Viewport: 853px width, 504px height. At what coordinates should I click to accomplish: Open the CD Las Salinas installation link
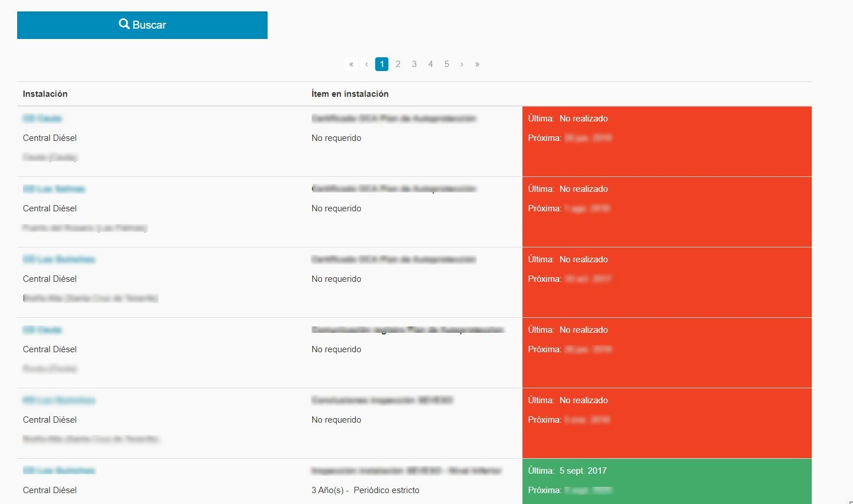pos(54,189)
